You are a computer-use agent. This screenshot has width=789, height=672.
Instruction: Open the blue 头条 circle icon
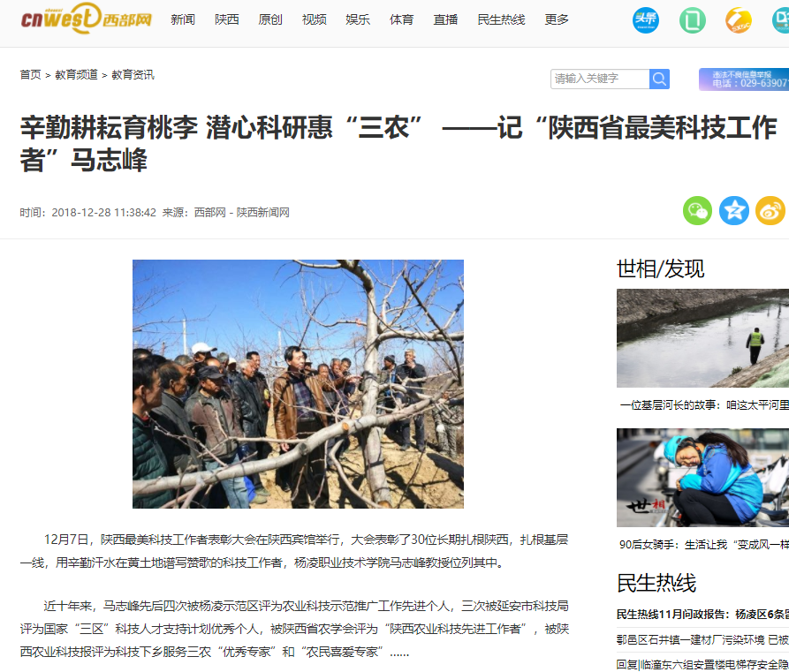pyautogui.click(x=646, y=20)
